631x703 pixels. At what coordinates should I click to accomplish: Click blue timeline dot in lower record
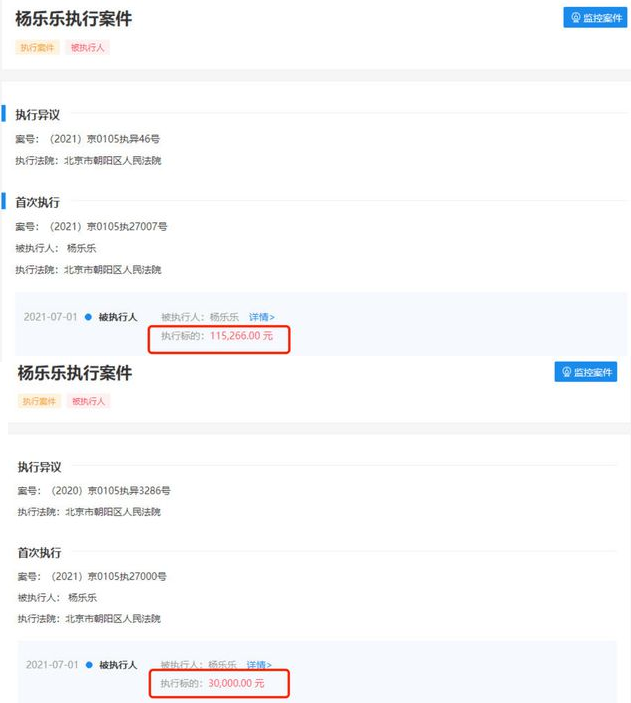tap(89, 665)
